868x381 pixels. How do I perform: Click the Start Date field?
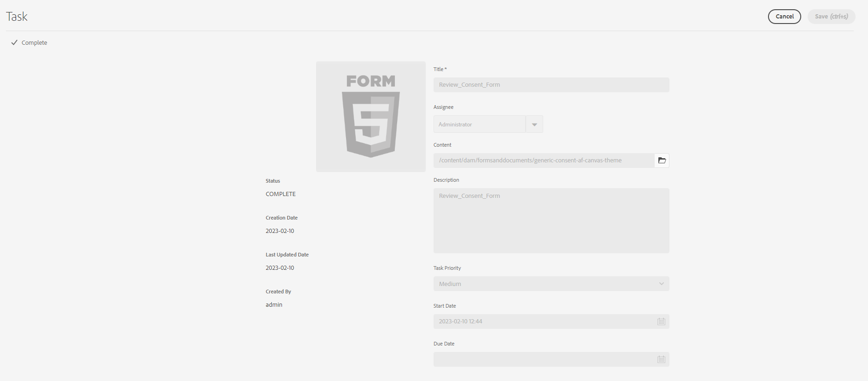551,321
